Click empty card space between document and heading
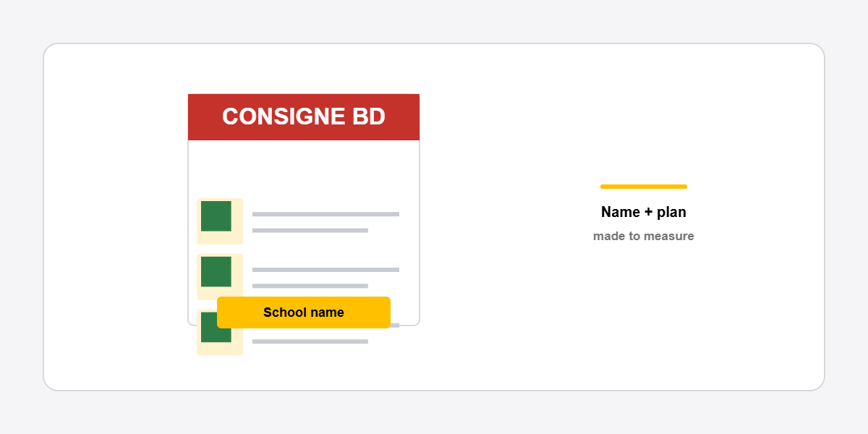Screen dimensions: 868x434 pos(506,217)
